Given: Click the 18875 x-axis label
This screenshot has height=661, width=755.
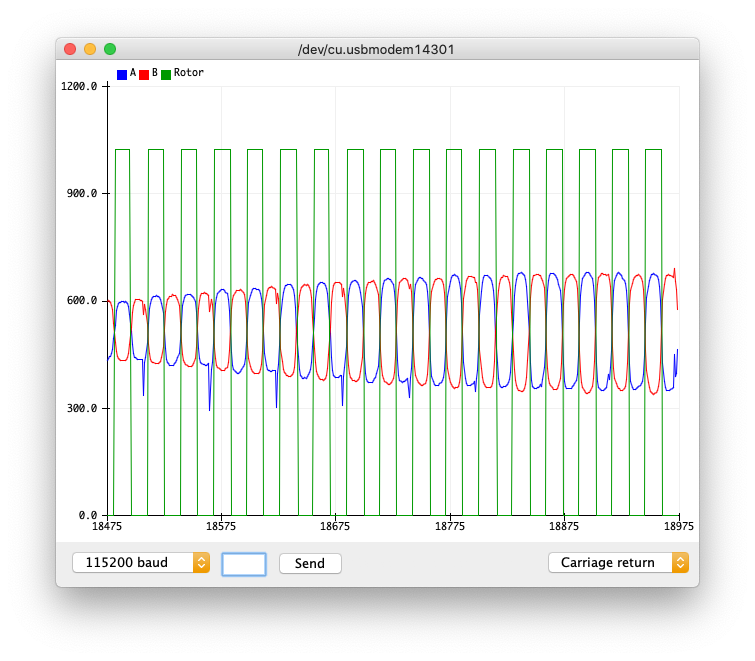Looking at the screenshot, I should click(564, 526).
